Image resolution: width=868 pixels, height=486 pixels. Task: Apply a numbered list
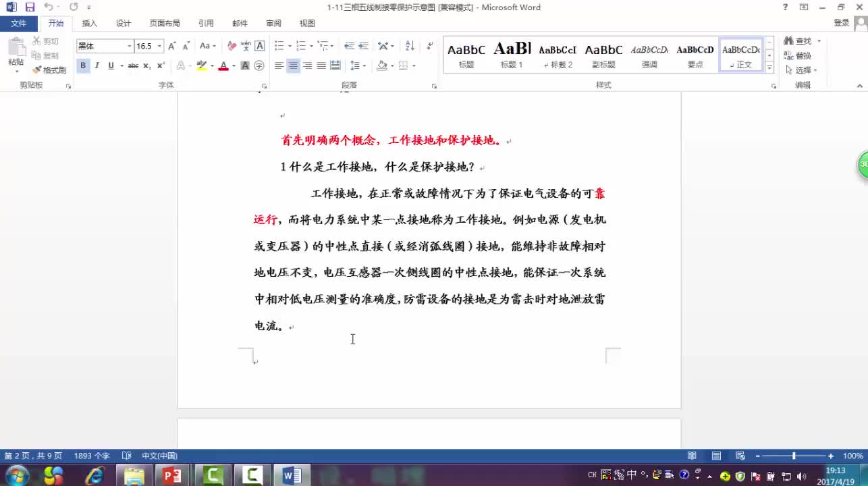click(301, 46)
